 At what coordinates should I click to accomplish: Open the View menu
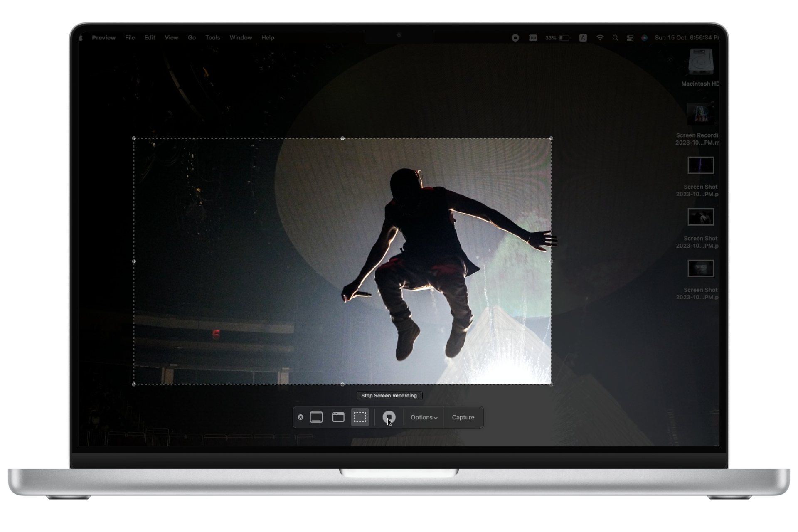click(171, 38)
